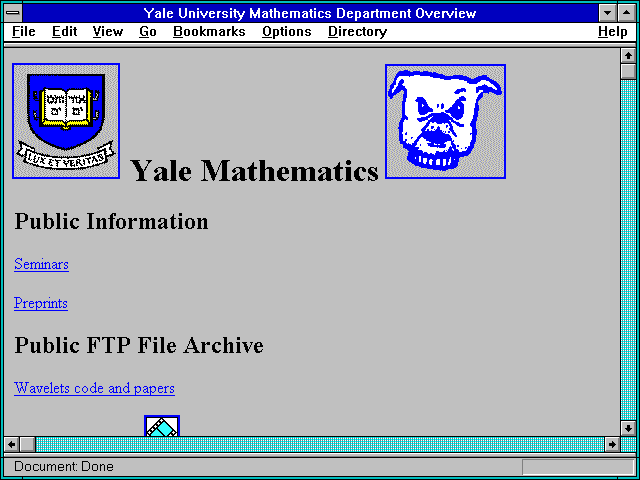This screenshot has width=640, height=480.
Task: Click the vertical scrollbar thumb
Action: click(628, 71)
